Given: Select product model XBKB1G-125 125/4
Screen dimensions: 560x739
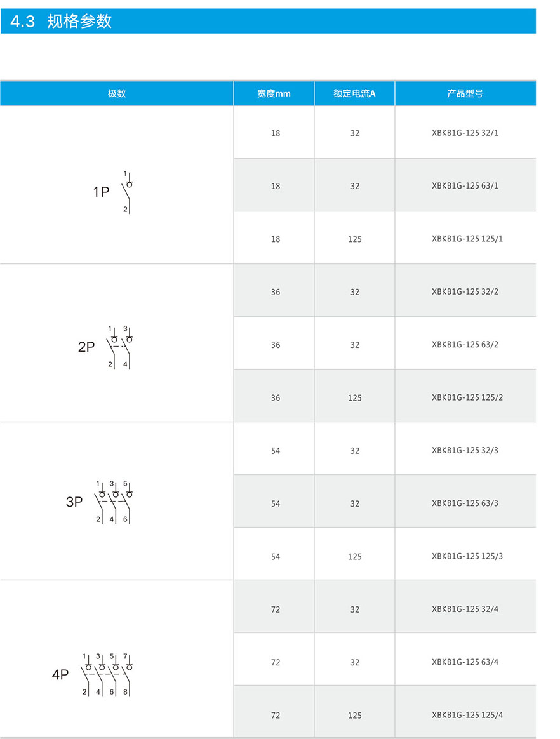Looking at the screenshot, I should point(467,716).
